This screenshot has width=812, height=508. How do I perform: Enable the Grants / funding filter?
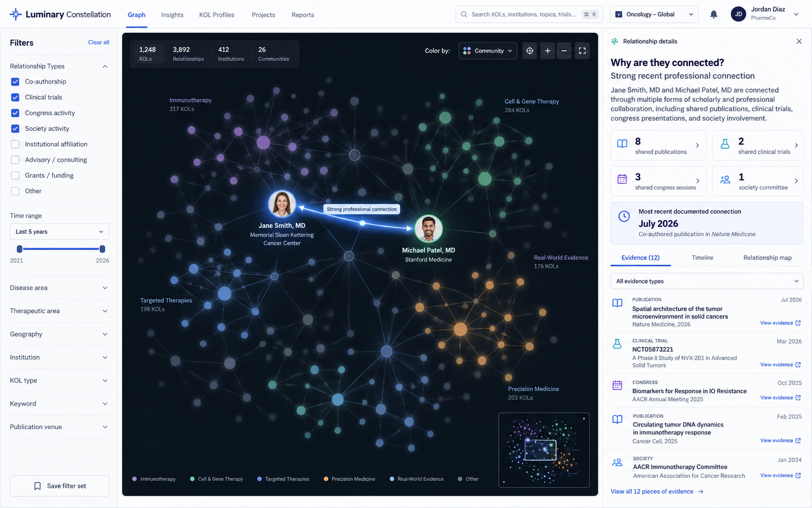coord(15,176)
